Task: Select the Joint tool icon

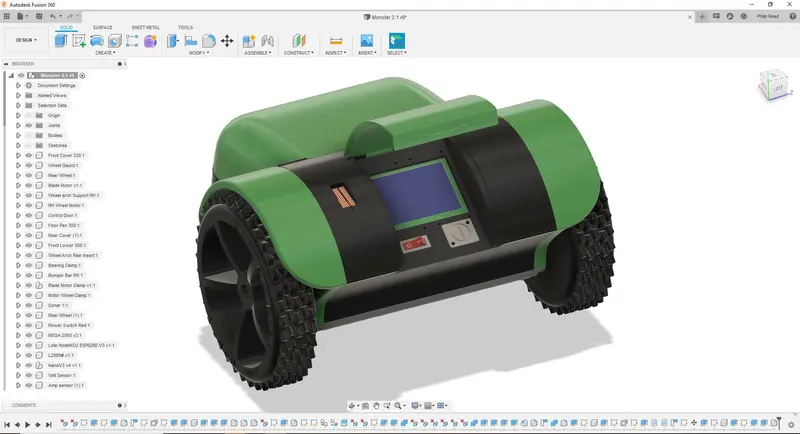Action: [x=267, y=41]
